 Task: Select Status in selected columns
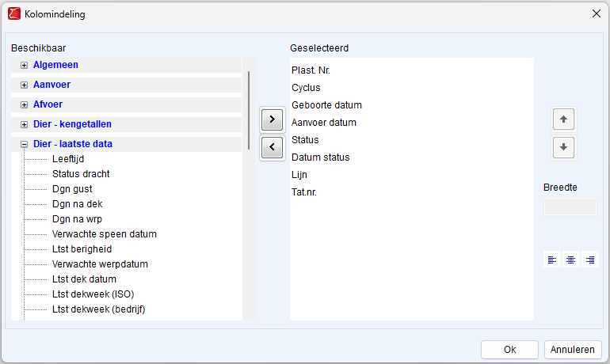(305, 140)
